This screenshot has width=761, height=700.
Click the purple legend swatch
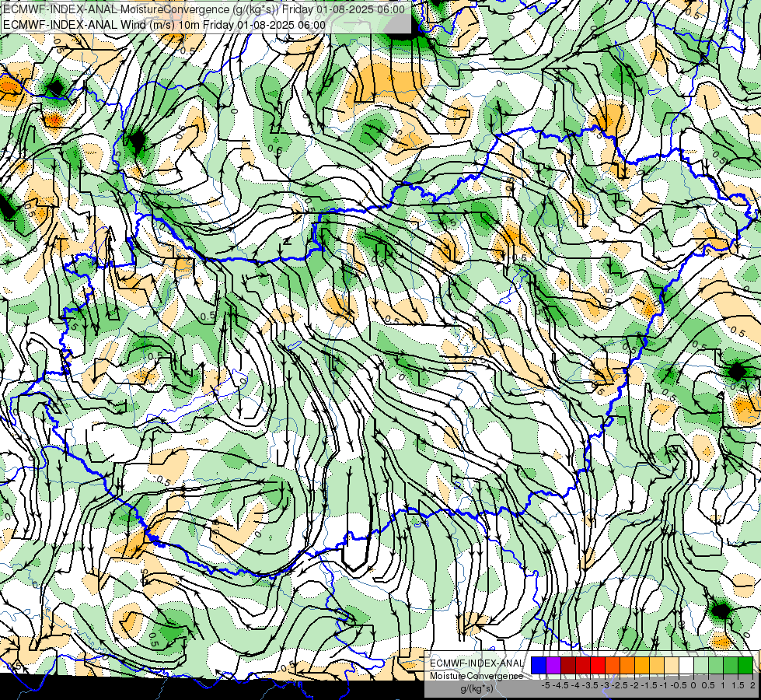pos(553,665)
